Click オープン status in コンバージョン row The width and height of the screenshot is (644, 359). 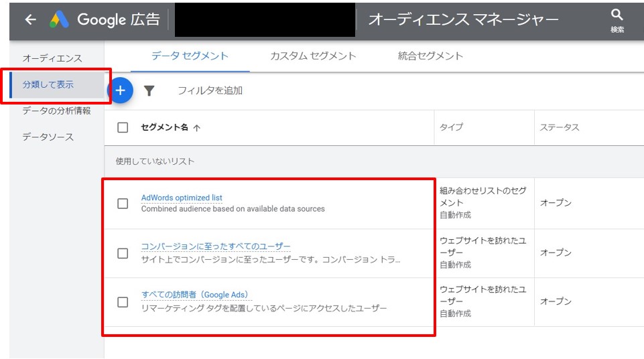click(556, 253)
